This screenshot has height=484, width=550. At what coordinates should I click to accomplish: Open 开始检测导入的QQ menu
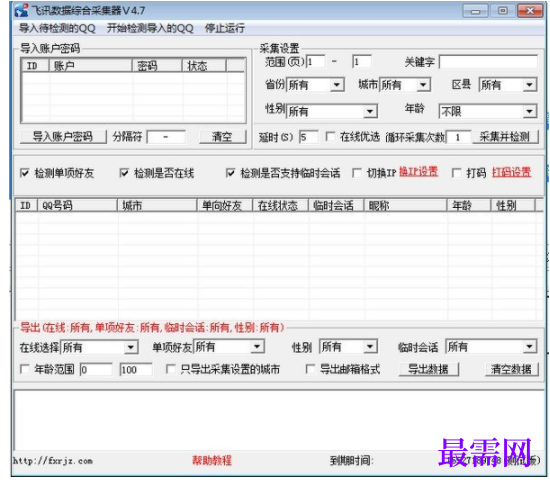tap(150, 28)
